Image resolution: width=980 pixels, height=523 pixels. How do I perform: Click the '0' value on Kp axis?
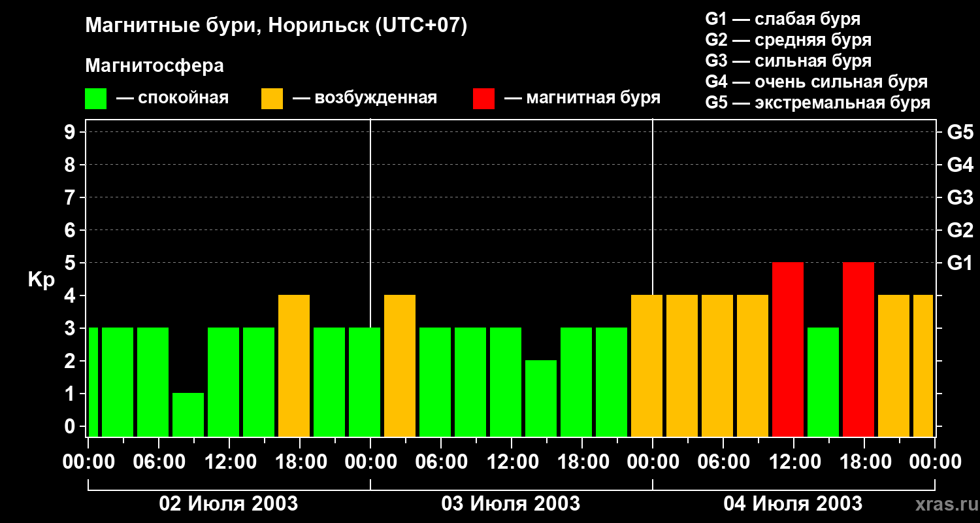tap(71, 426)
